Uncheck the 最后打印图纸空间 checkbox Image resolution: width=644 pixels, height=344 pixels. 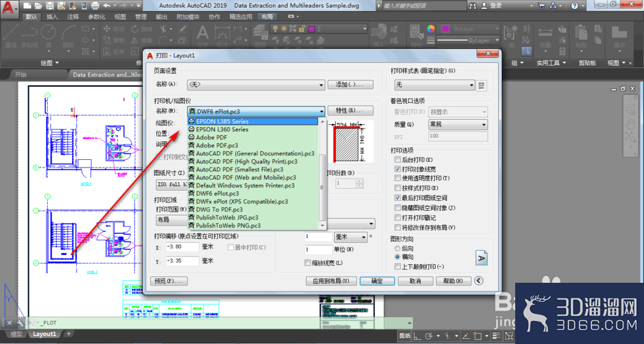[x=397, y=198]
